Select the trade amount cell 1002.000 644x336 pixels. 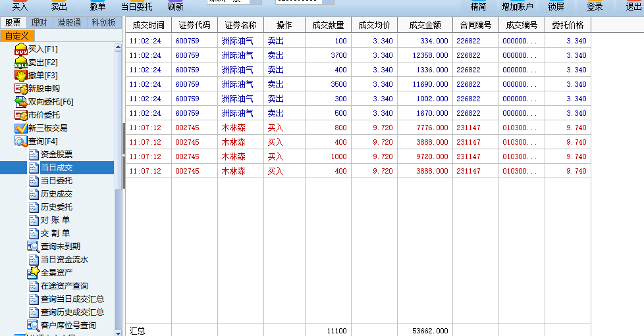pyautogui.click(x=425, y=99)
